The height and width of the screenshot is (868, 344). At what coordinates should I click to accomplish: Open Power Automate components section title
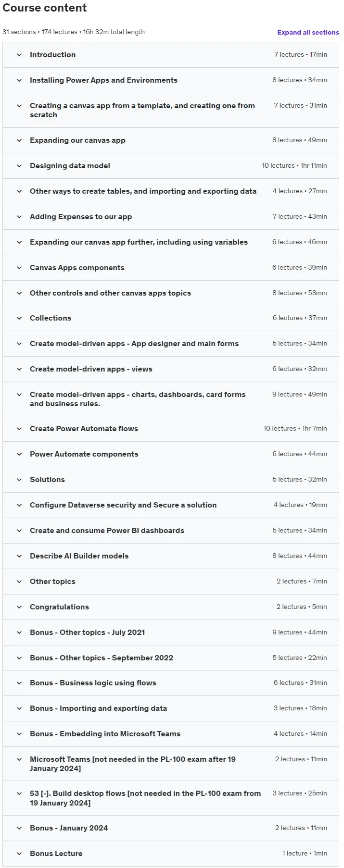click(84, 454)
